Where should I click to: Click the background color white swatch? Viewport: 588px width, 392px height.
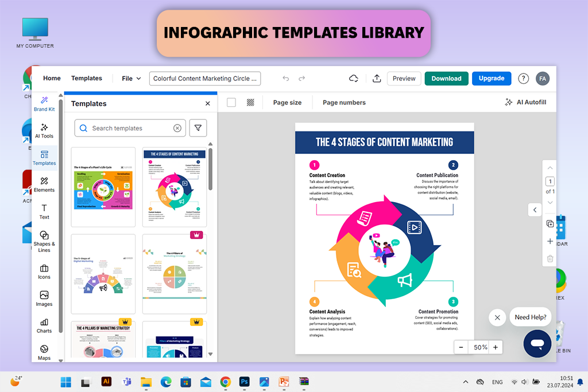[231, 102]
